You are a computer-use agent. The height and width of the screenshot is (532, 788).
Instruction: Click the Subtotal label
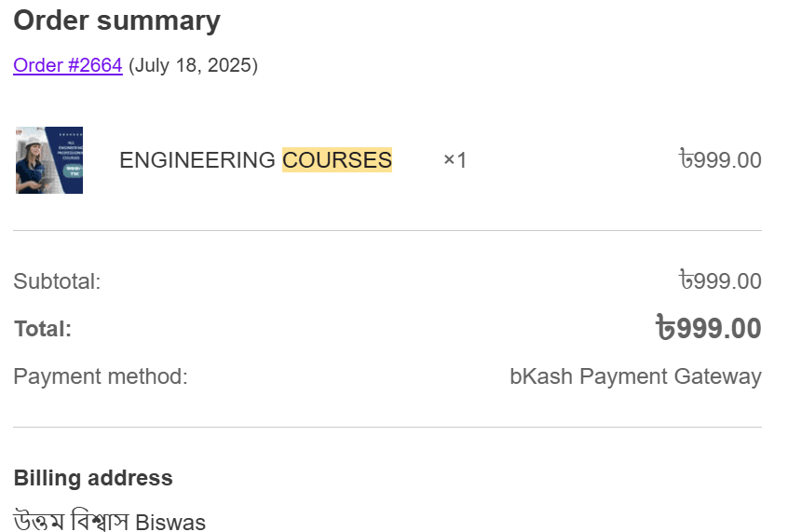[57, 281]
